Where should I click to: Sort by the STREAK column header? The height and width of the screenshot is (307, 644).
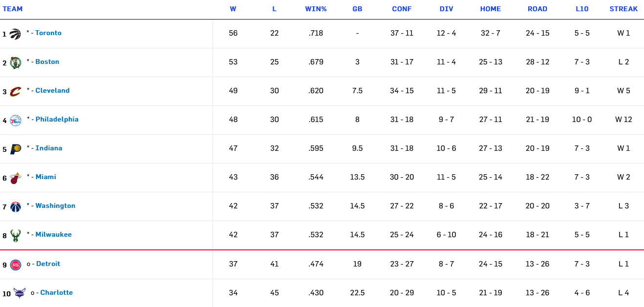coord(623,9)
